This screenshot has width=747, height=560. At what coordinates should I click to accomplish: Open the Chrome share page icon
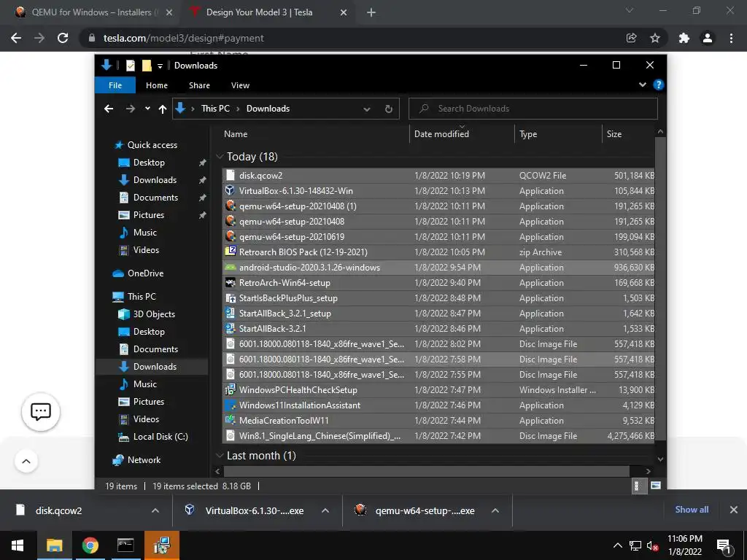coord(631,38)
